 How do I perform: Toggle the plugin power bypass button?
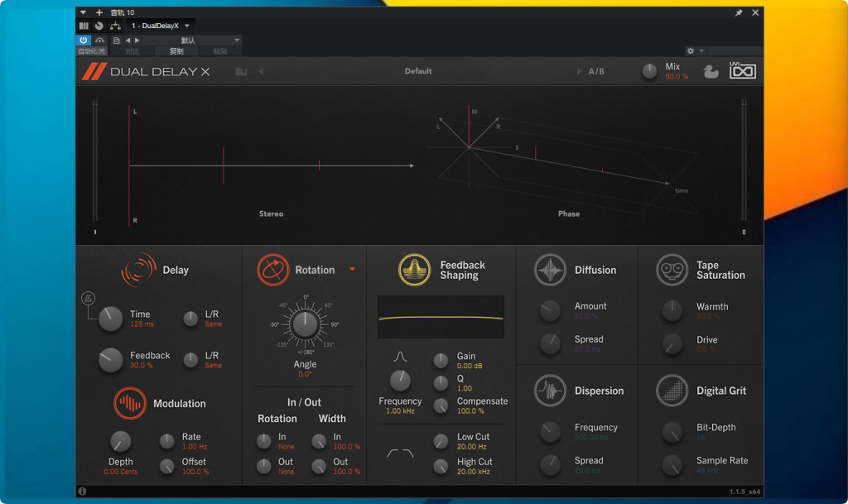click(x=84, y=40)
